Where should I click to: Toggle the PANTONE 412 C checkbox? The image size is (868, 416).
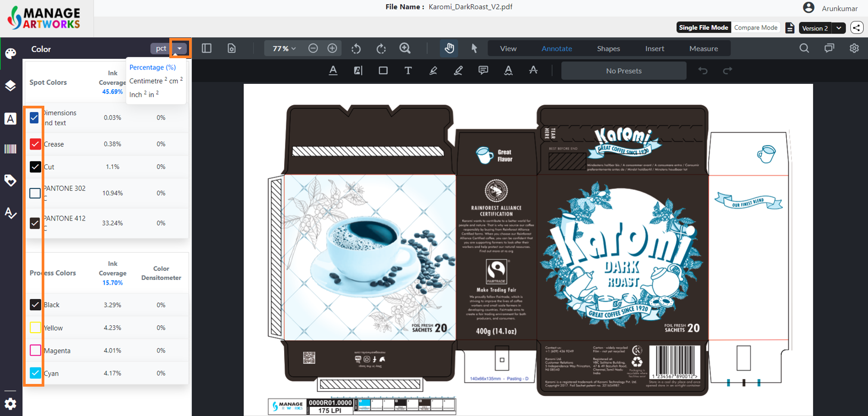(x=35, y=223)
